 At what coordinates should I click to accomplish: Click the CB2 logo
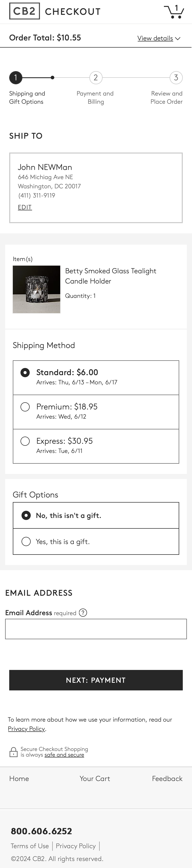coord(24,11)
